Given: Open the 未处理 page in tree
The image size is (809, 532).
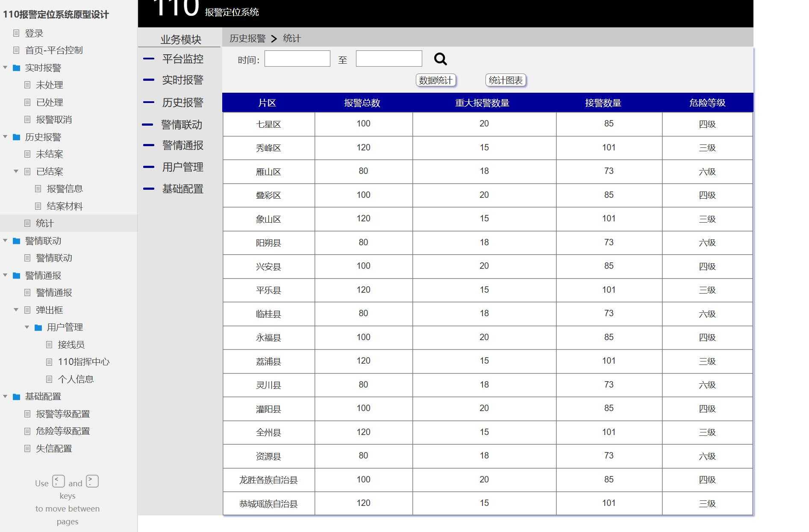Looking at the screenshot, I should pos(50,85).
